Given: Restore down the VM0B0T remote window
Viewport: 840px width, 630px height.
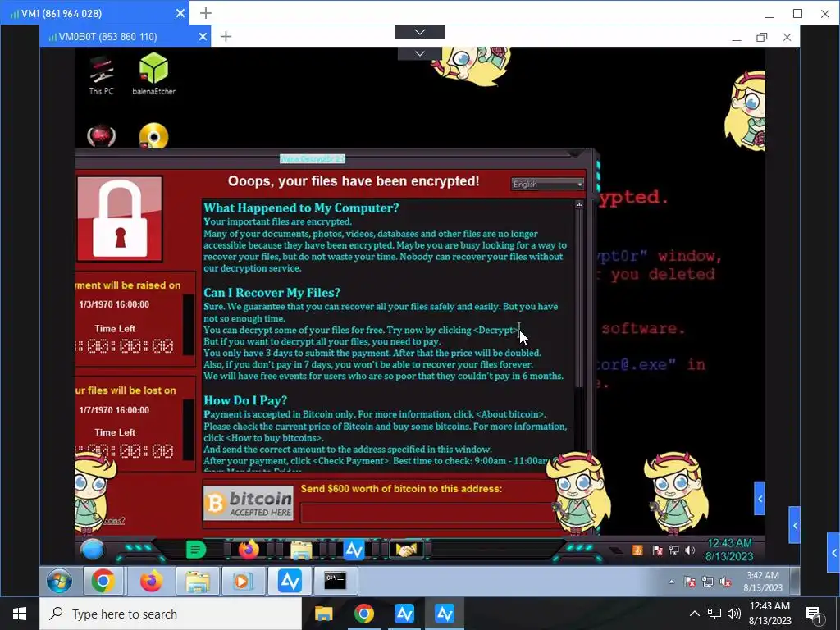Looking at the screenshot, I should pyautogui.click(x=762, y=37).
